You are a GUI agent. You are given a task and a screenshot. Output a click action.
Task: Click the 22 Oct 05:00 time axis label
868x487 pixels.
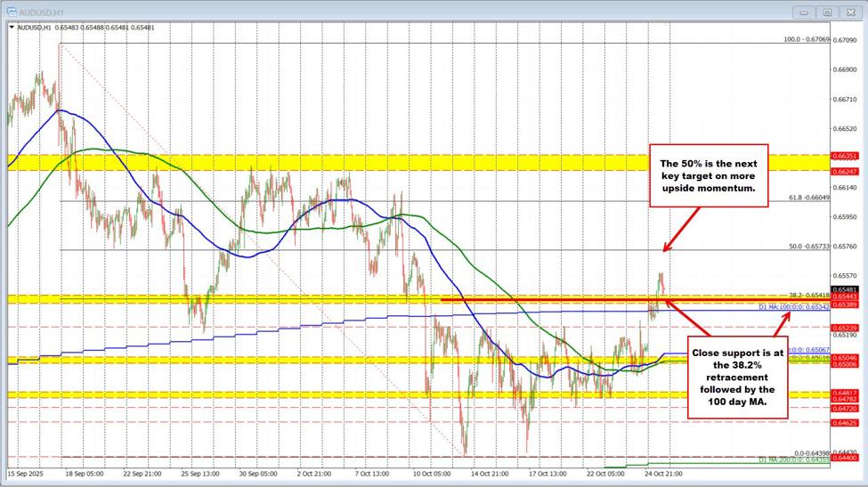(x=605, y=475)
